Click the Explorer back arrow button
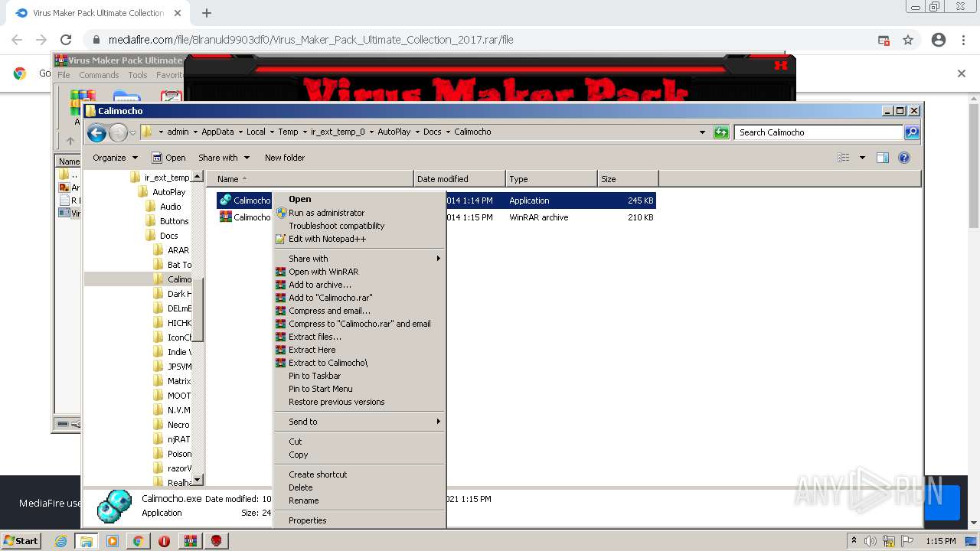This screenshot has width=980, height=551. [96, 133]
